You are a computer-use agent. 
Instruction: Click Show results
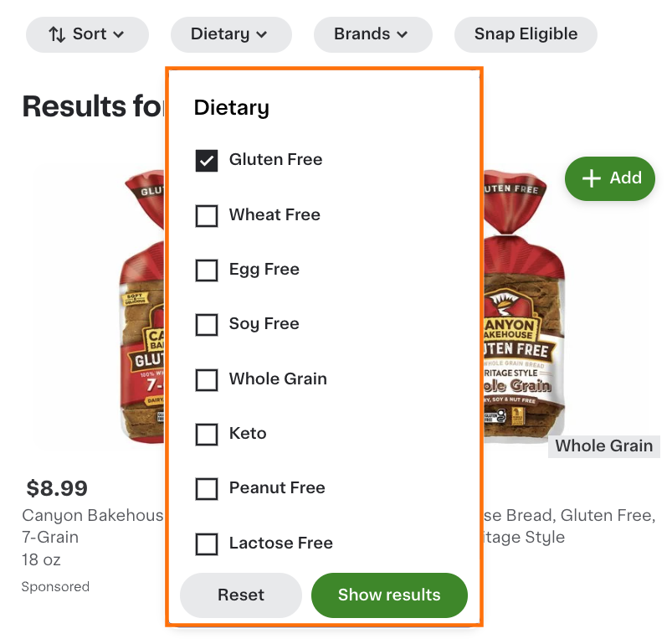[389, 595]
